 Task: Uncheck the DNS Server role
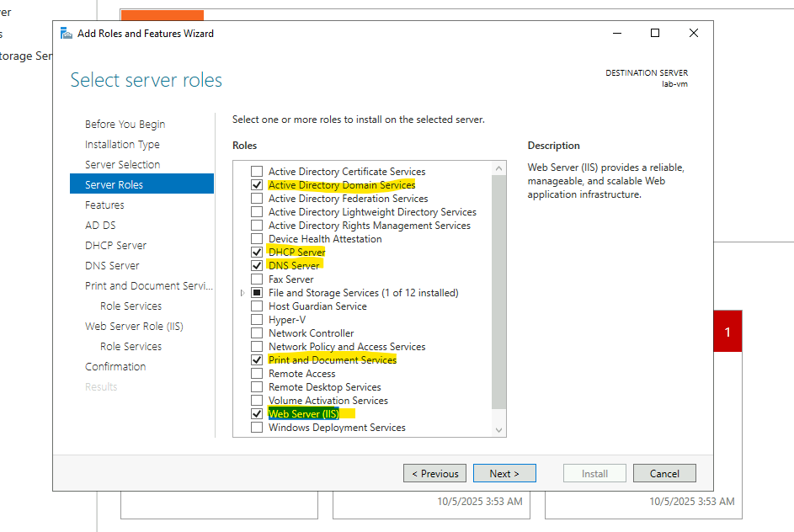pos(257,266)
